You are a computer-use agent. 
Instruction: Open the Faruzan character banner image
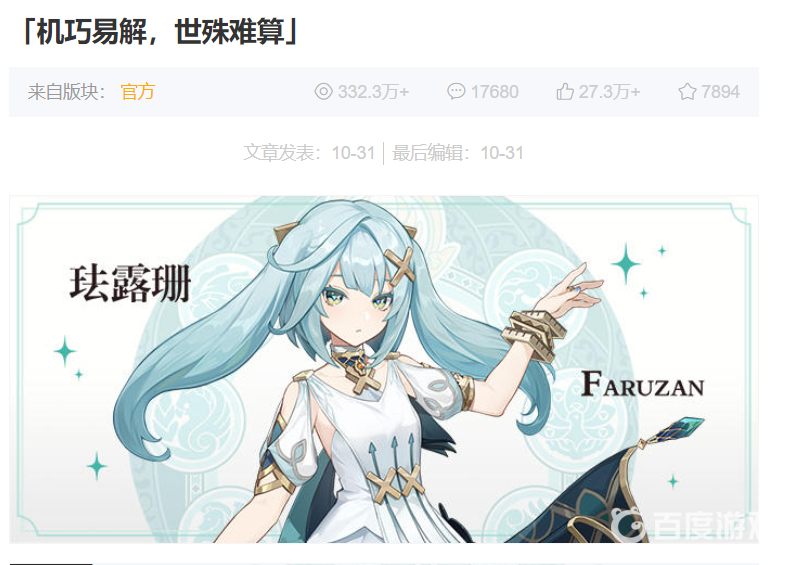(384, 369)
